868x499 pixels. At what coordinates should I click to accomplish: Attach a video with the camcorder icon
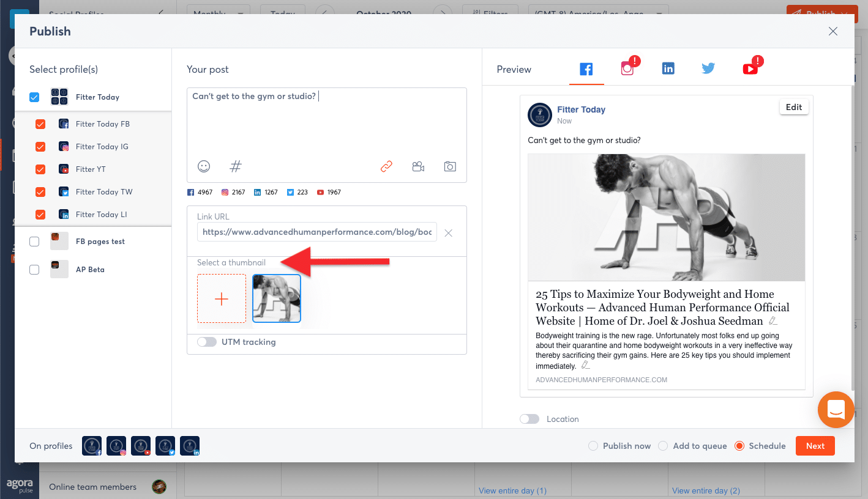[418, 166]
